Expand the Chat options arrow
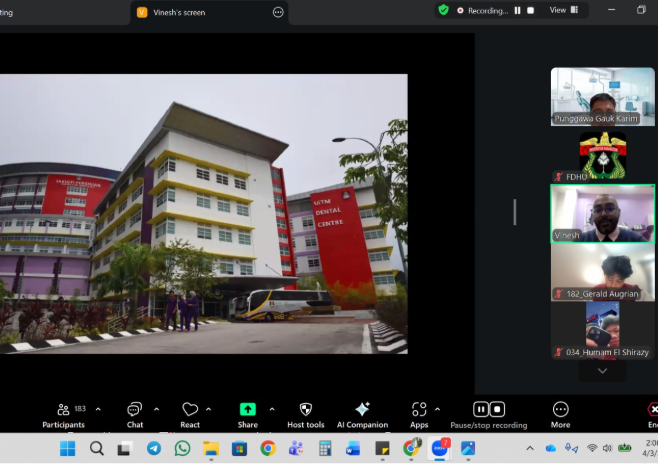658x465 pixels. [x=157, y=409]
